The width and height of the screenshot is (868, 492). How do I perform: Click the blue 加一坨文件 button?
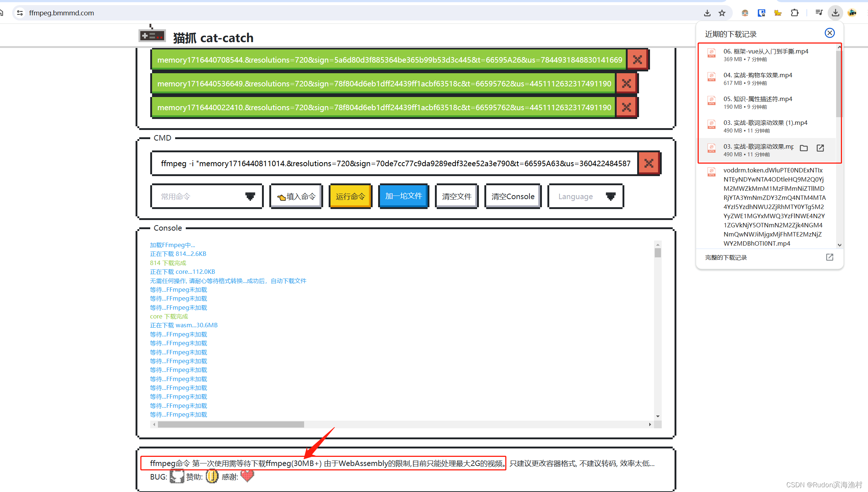(x=403, y=196)
